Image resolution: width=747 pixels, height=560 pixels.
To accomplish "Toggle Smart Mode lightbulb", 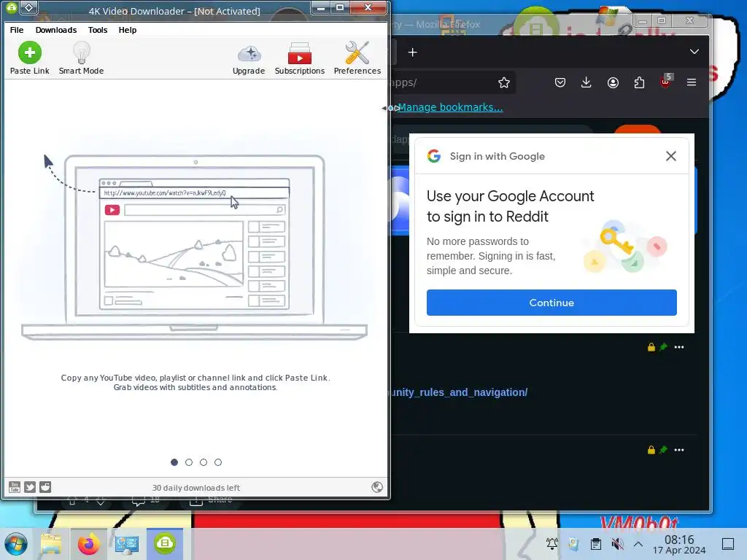I will click(81, 58).
